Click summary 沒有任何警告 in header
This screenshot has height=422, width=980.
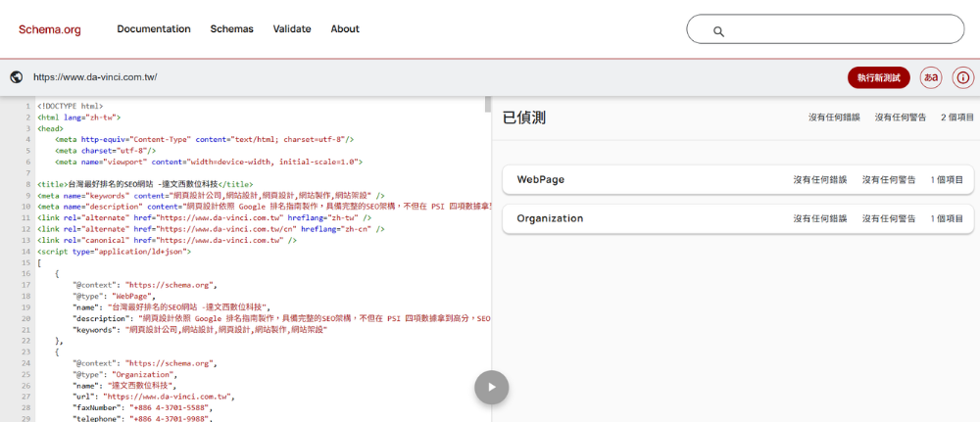coord(901,117)
